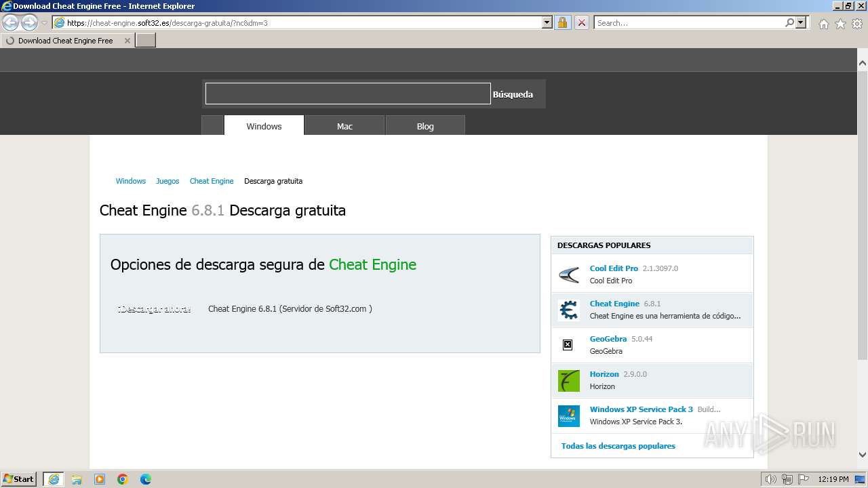Switch to the Mac tab

[x=344, y=125]
